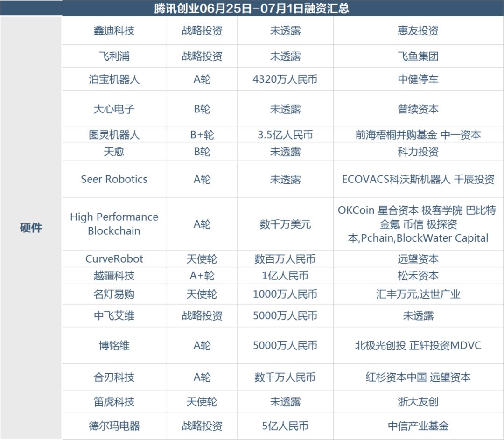Screen dimensions: 504x440
Task: Click investor 普续资本
Action: point(418,109)
